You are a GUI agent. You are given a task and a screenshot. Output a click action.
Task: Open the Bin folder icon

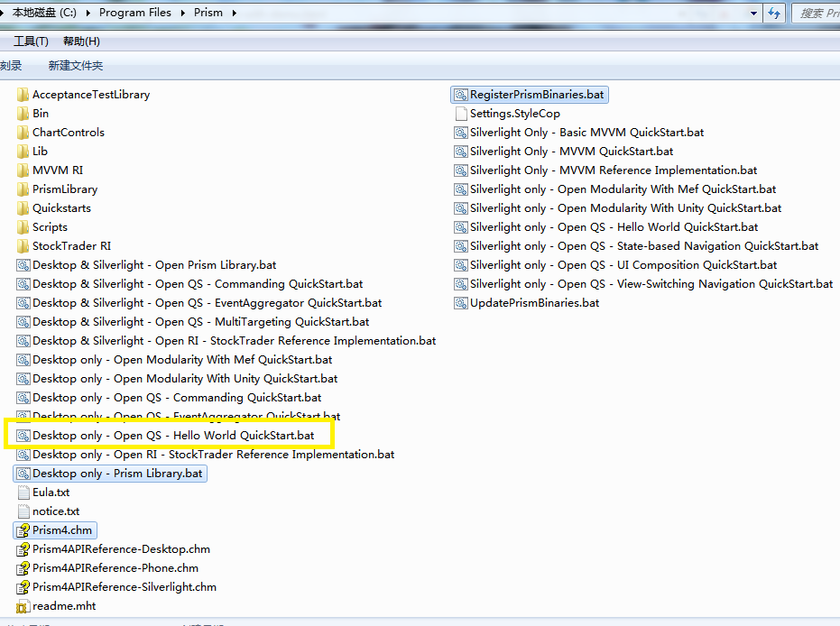coord(23,114)
